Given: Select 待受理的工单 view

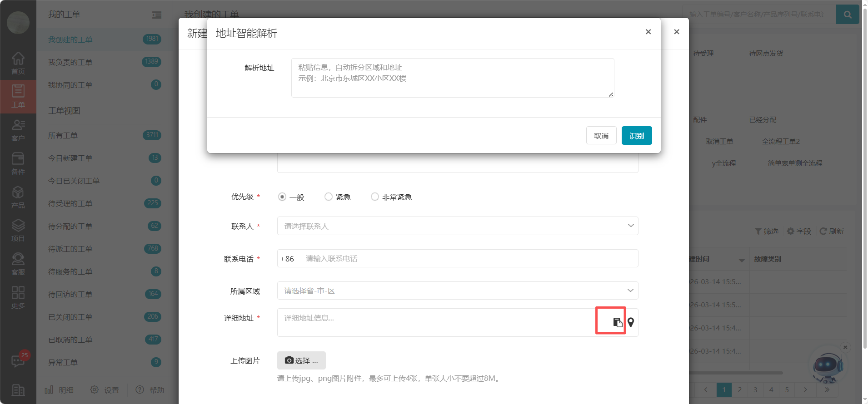Looking at the screenshot, I should coord(70,203).
